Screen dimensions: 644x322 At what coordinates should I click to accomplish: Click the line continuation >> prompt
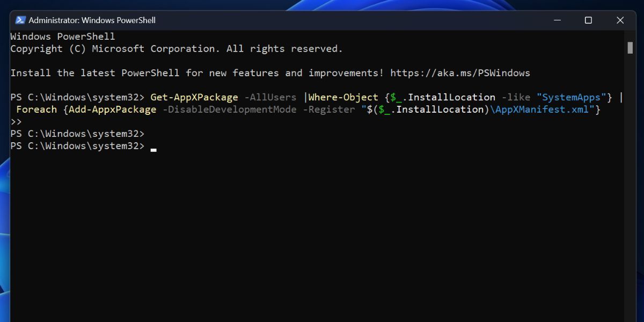16,121
